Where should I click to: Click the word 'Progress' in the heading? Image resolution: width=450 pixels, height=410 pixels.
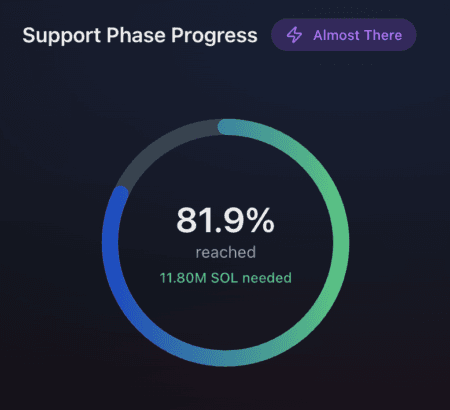(214, 36)
